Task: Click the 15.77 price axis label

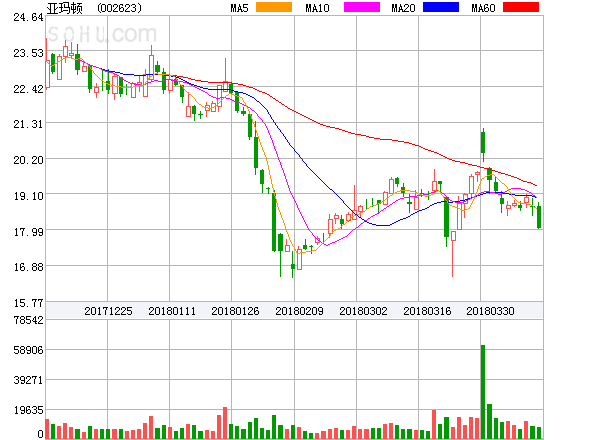Action: click(28, 303)
